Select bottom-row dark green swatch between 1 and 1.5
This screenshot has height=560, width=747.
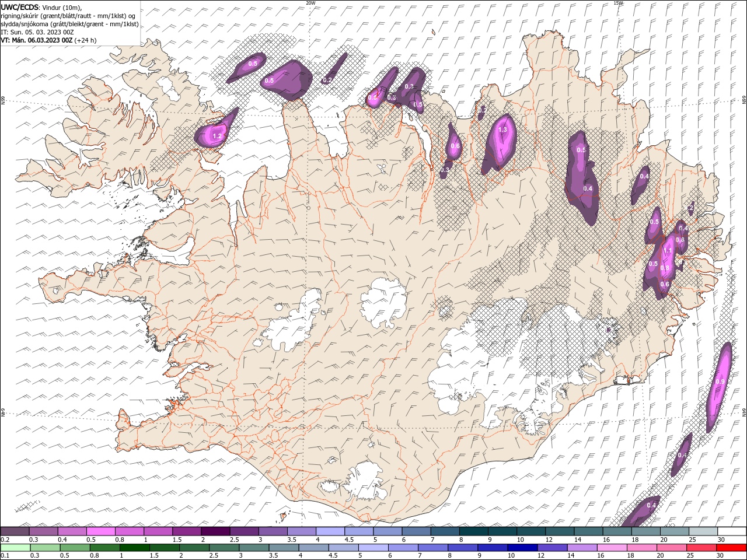click(134, 548)
